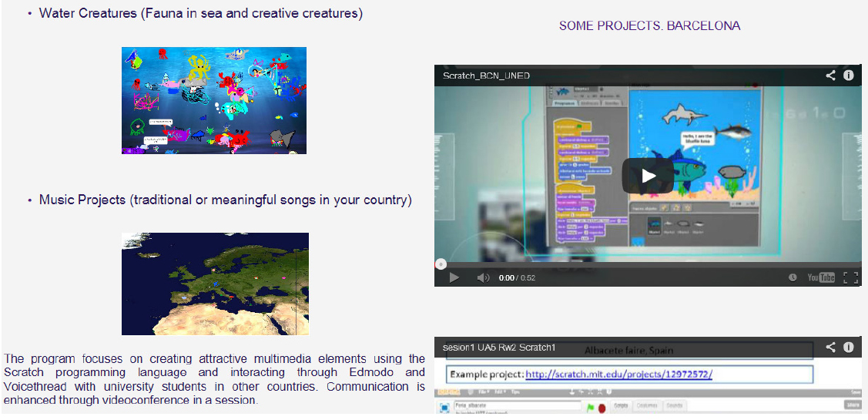Share the sesion1 UA5 Rw2 Scratch1 video
The height and width of the screenshot is (420, 868).
[830, 348]
